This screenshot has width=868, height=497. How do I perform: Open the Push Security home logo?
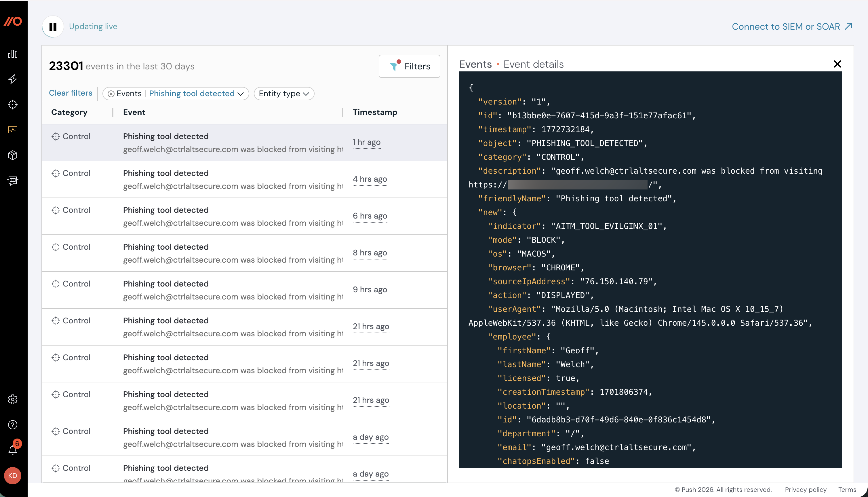pyautogui.click(x=13, y=21)
